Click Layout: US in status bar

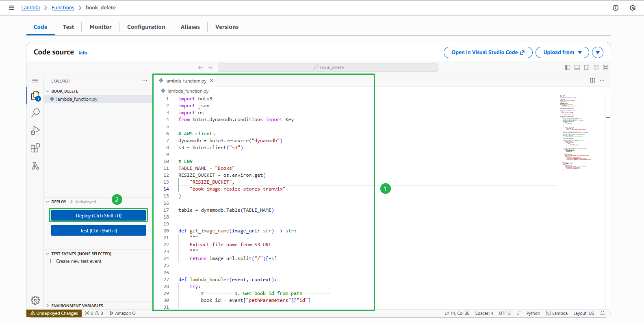click(583, 313)
